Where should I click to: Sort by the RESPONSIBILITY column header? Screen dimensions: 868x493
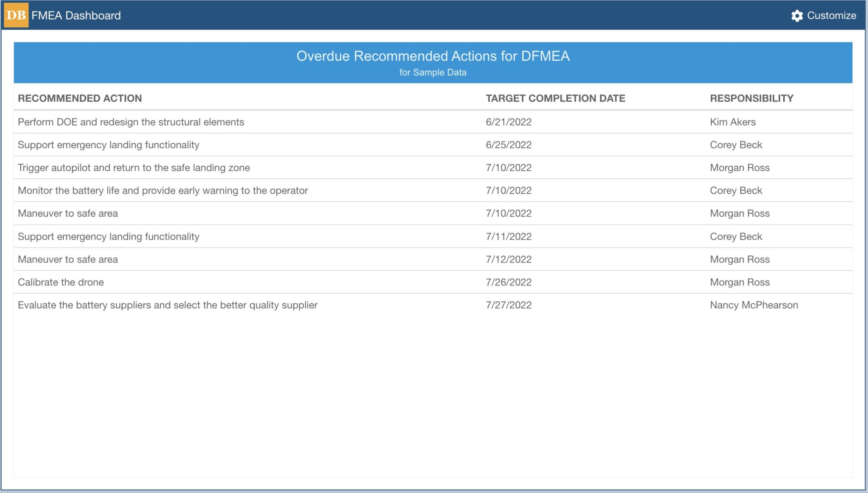tap(752, 98)
